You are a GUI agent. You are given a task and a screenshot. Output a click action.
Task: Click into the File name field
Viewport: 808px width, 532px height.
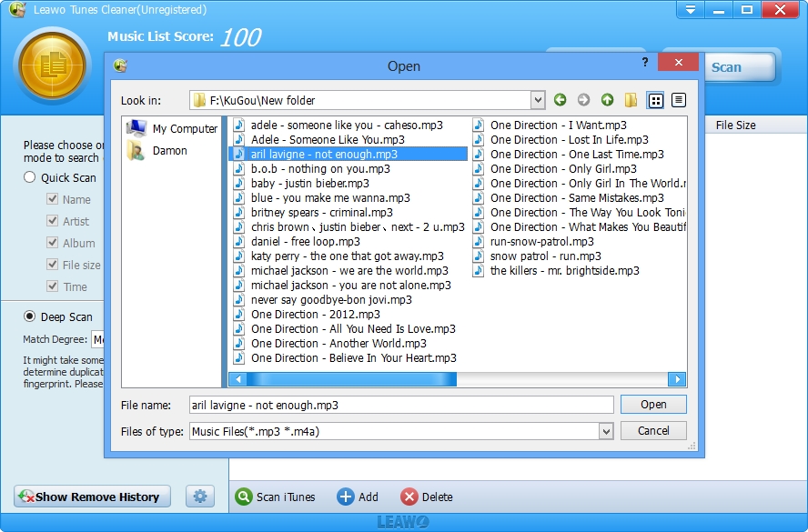point(400,405)
